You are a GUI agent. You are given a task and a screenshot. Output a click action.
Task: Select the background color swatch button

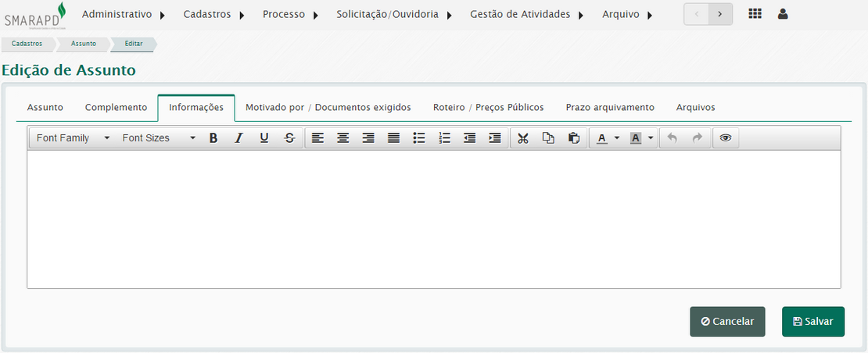coord(636,138)
